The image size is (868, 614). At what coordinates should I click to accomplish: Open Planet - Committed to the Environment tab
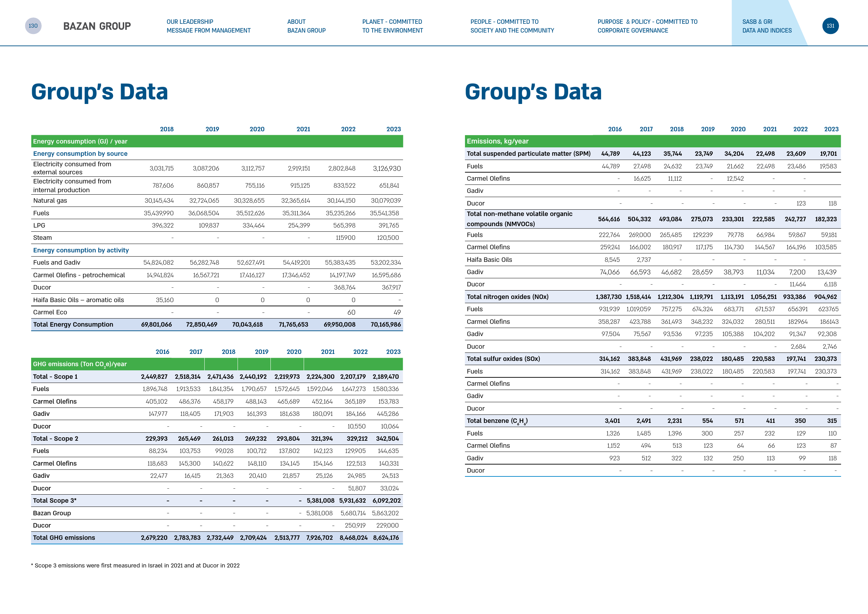[x=393, y=26]
